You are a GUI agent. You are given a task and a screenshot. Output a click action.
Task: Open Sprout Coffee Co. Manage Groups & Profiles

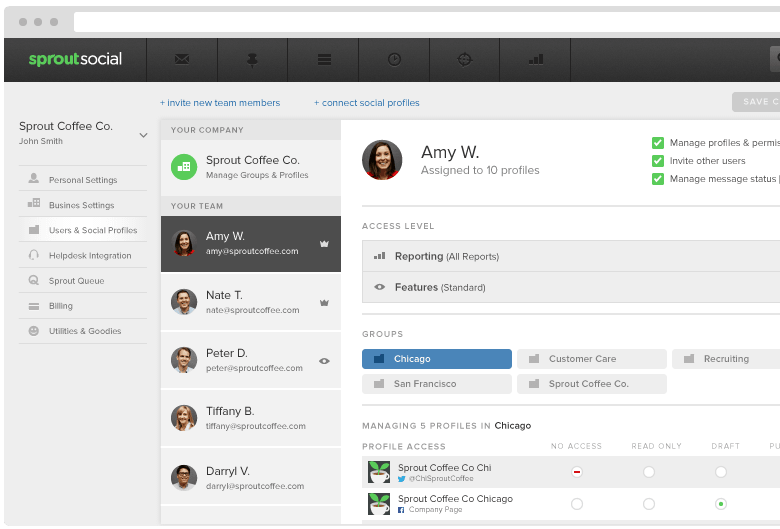pos(251,167)
